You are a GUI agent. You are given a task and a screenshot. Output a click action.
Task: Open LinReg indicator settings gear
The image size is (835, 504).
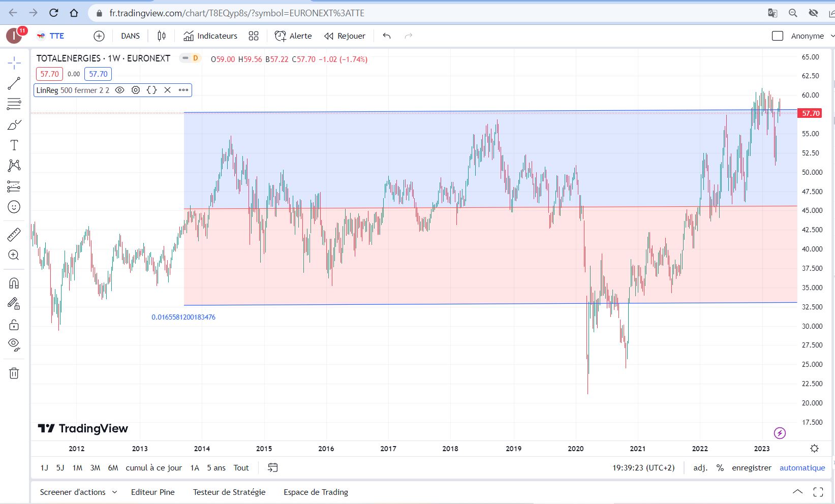coord(136,90)
